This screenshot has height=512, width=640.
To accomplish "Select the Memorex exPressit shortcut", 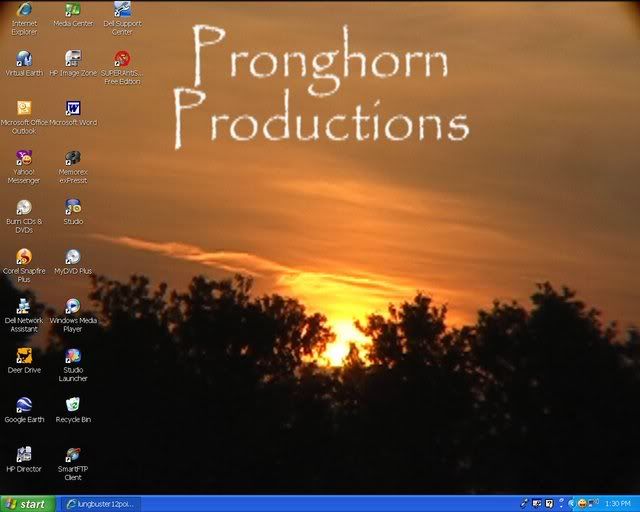I will point(73,167).
